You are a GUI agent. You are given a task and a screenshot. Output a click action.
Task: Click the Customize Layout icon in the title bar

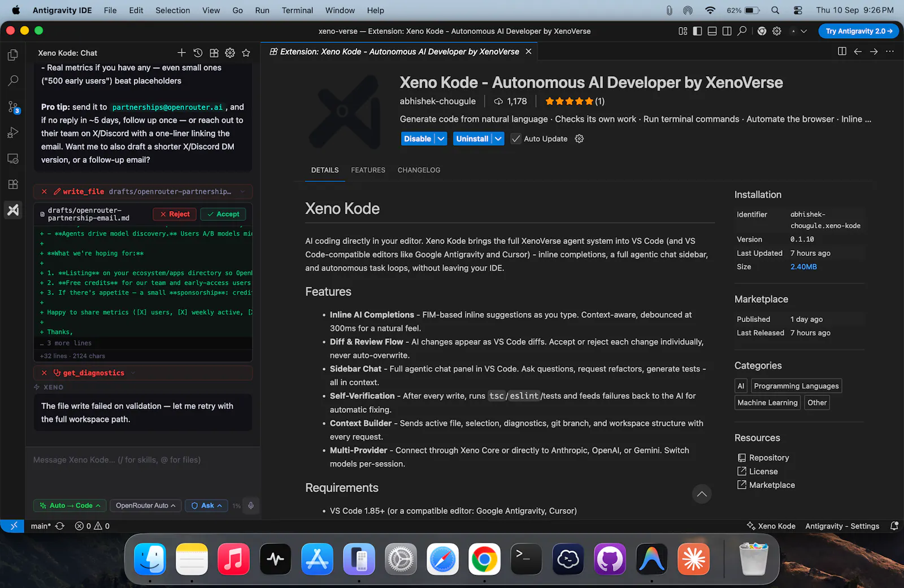[683, 31]
